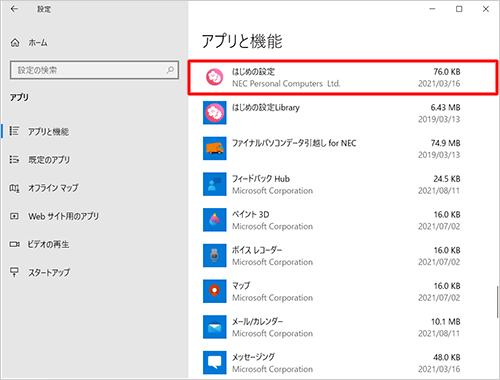Click the マップ location pin icon
500x380 pixels.
215,291
